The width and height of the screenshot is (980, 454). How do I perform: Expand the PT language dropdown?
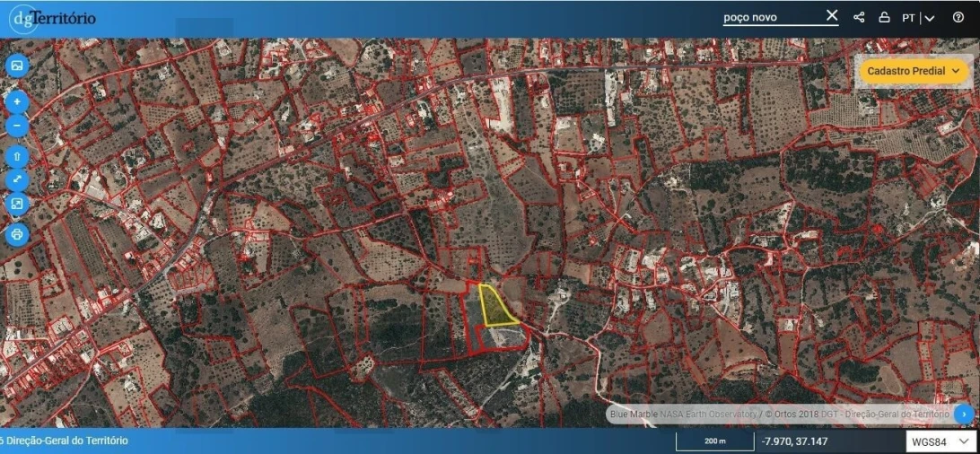click(x=918, y=18)
